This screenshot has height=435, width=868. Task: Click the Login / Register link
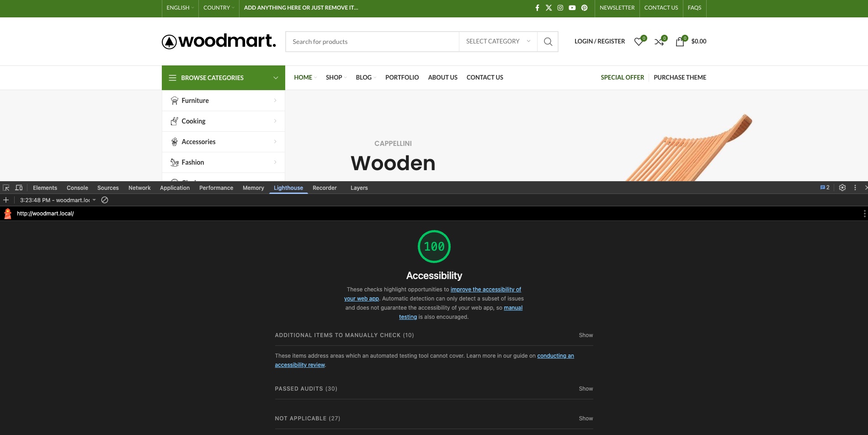tap(599, 41)
